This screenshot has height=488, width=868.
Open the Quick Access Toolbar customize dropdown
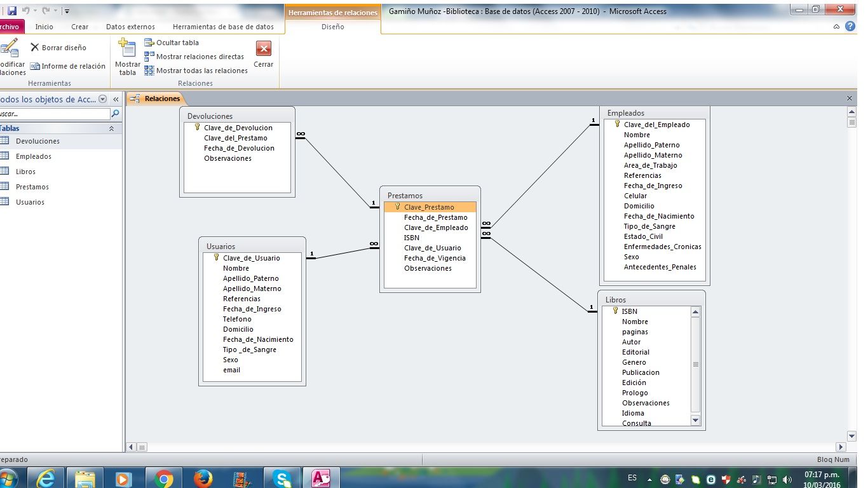click(x=67, y=11)
